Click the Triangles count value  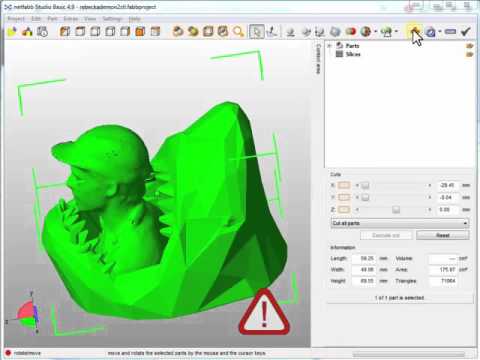point(442,281)
